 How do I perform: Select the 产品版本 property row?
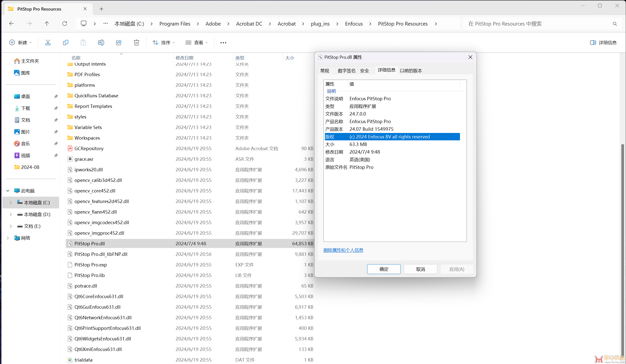[392, 129]
